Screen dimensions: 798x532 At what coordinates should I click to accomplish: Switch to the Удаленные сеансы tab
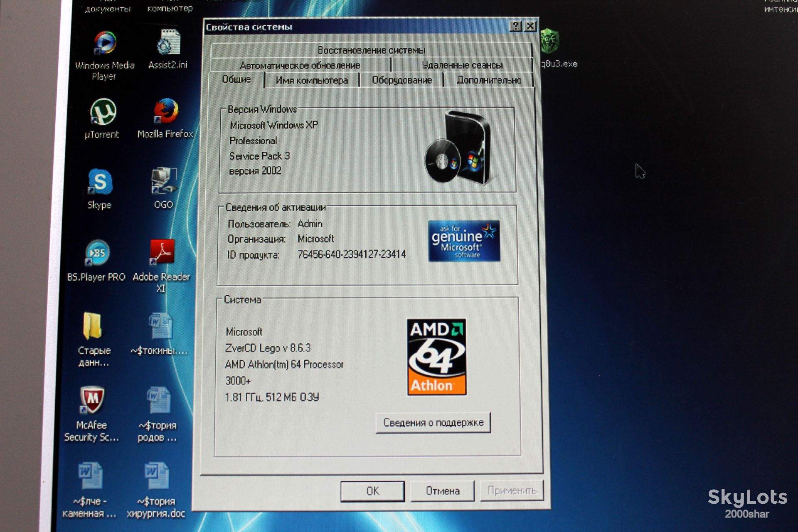[x=462, y=65]
